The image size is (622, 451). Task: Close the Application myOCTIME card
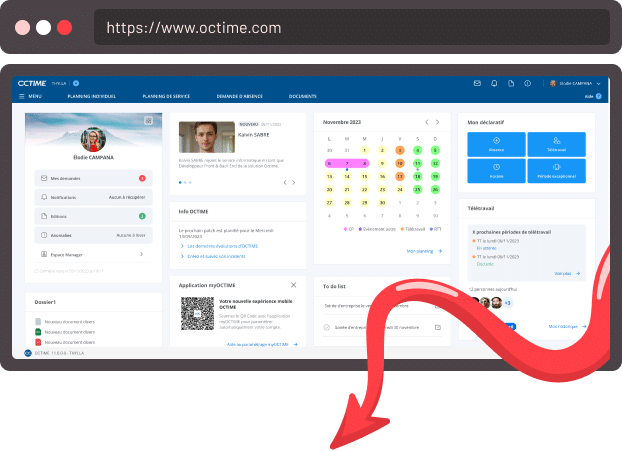point(294,285)
